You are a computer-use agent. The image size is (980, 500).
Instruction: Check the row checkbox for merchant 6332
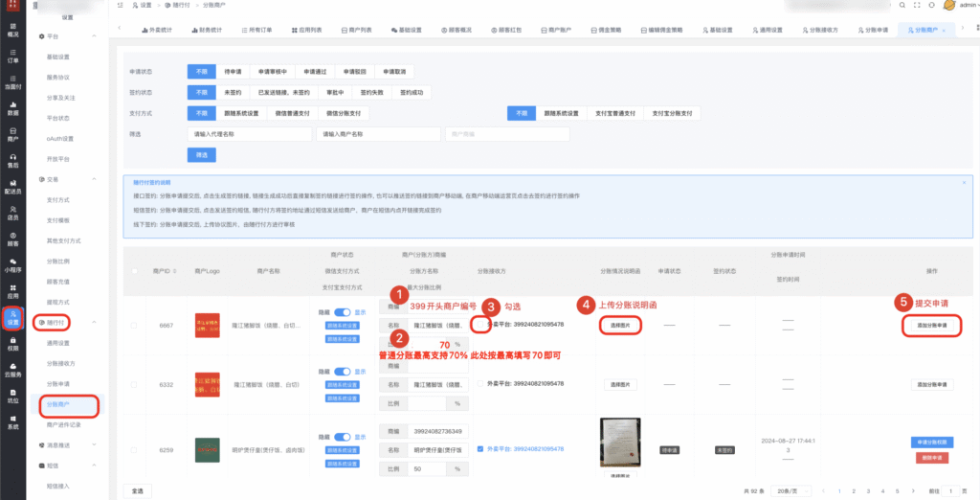[134, 385]
